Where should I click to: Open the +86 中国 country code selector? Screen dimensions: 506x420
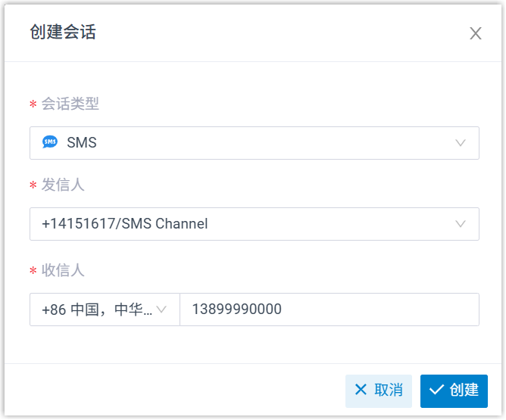pos(97,310)
